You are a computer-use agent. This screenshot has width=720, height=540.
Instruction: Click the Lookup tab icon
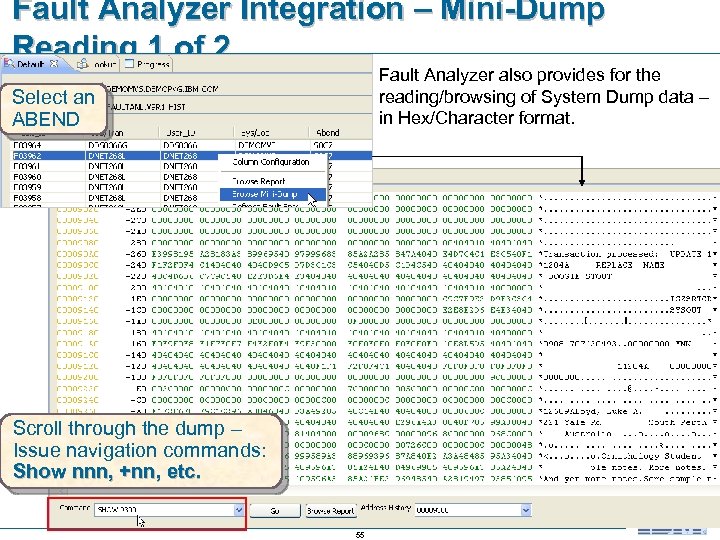pyautogui.click(x=83, y=64)
